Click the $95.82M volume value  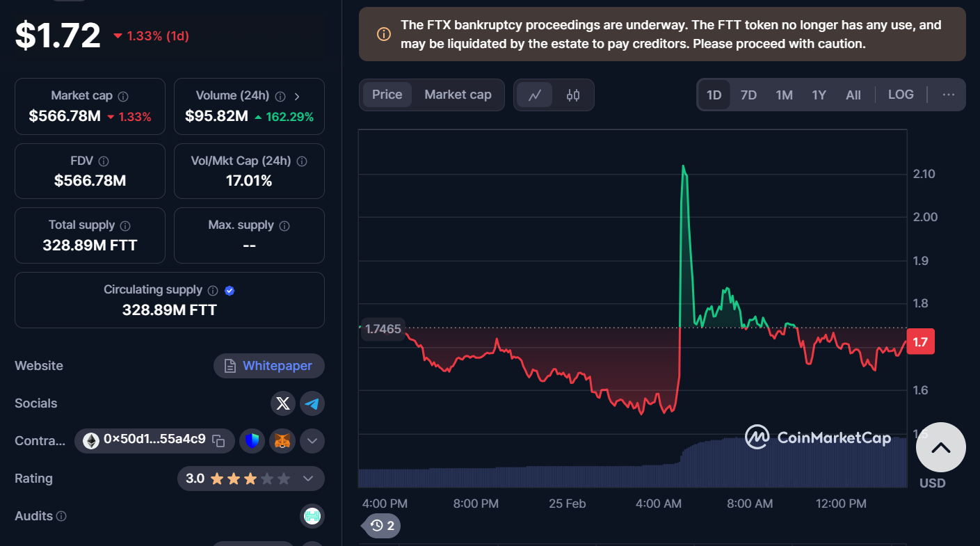(216, 116)
